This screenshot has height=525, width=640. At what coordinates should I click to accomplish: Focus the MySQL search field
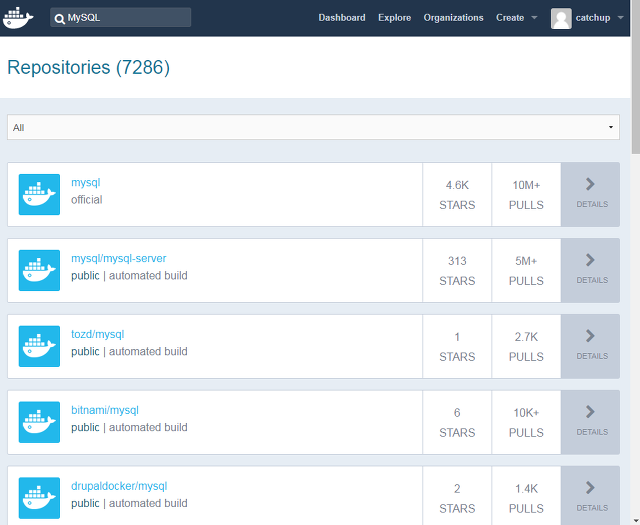coord(120,18)
